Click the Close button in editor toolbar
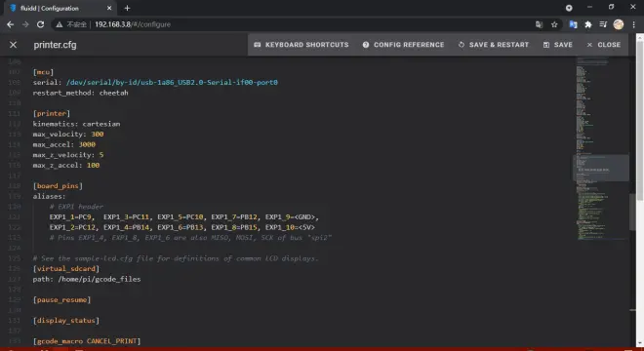 (603, 45)
